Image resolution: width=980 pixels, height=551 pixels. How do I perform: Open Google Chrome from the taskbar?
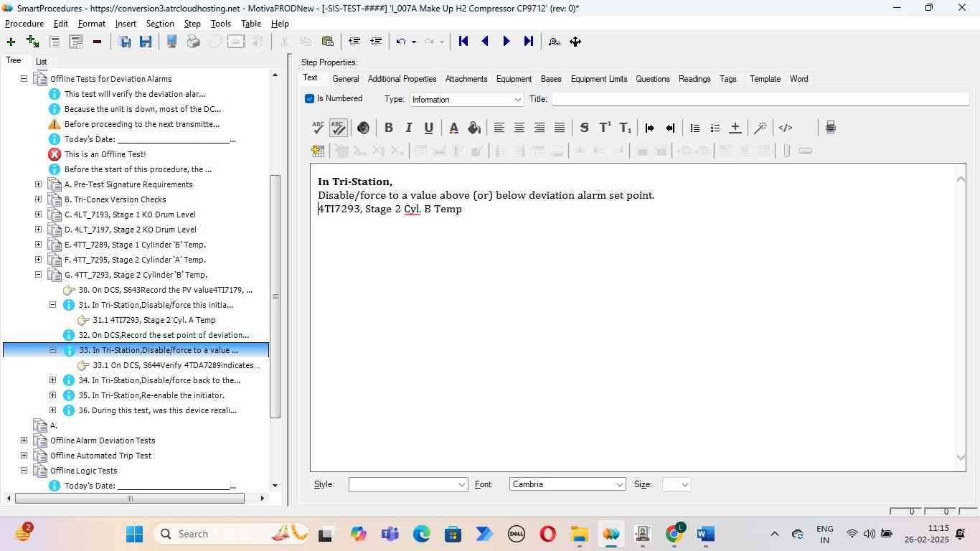click(674, 534)
